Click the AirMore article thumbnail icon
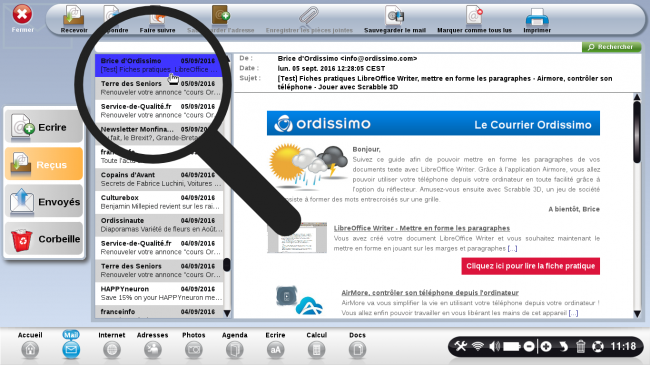This screenshot has height=365, width=650. click(299, 300)
